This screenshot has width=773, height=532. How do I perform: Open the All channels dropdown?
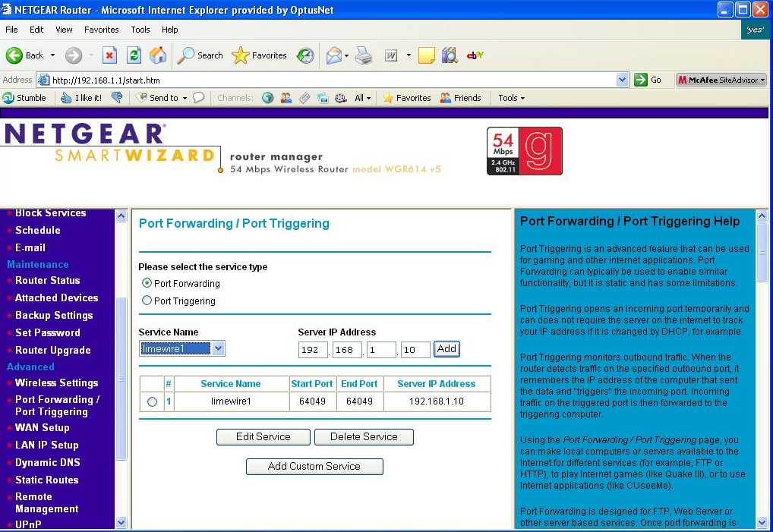click(362, 98)
